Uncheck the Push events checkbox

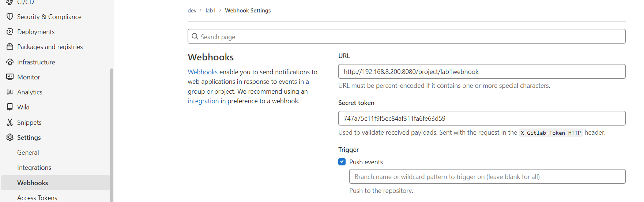[x=342, y=162]
